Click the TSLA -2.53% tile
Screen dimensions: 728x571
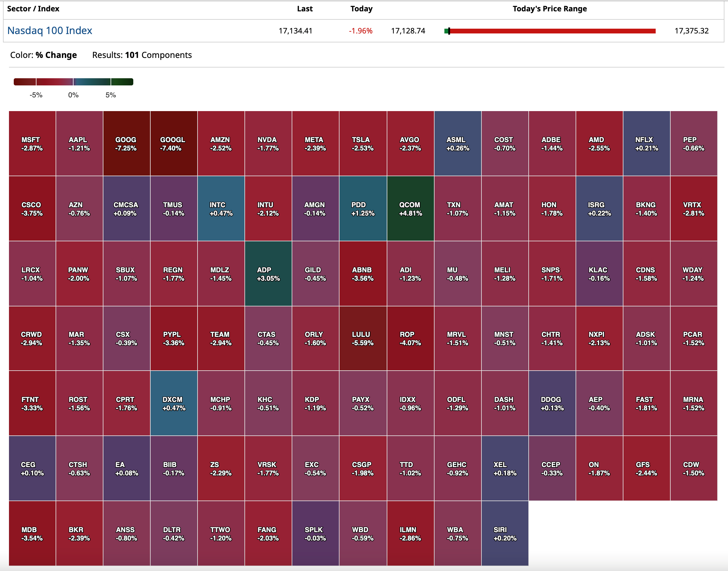click(x=363, y=144)
